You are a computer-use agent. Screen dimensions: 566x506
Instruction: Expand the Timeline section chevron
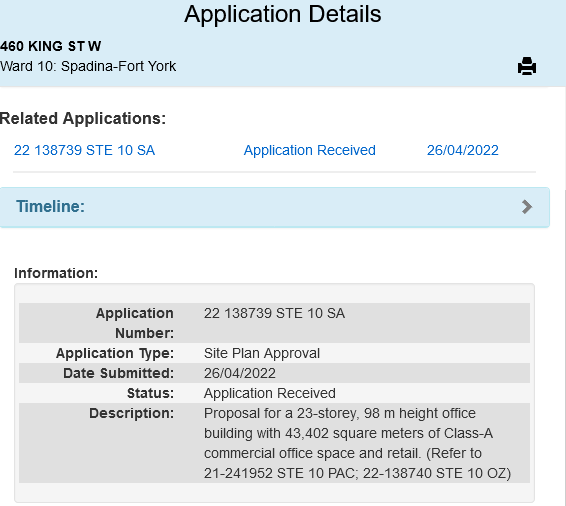[x=527, y=207]
